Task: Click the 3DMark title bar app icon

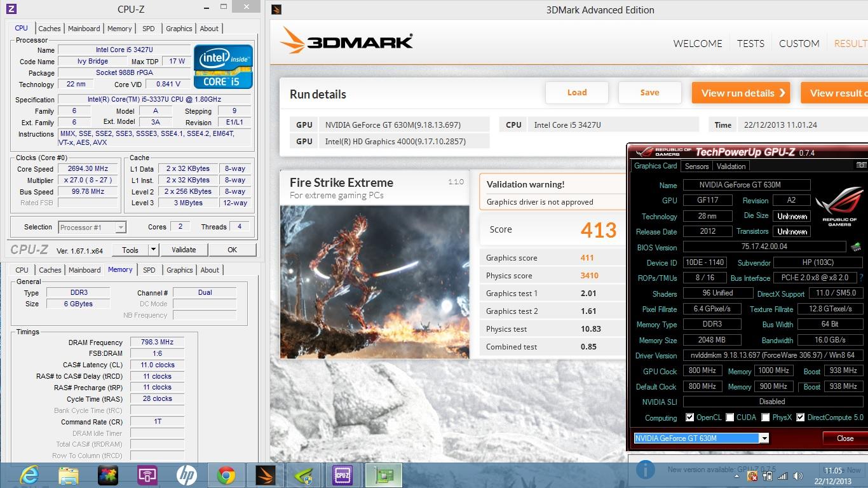Action: point(276,10)
